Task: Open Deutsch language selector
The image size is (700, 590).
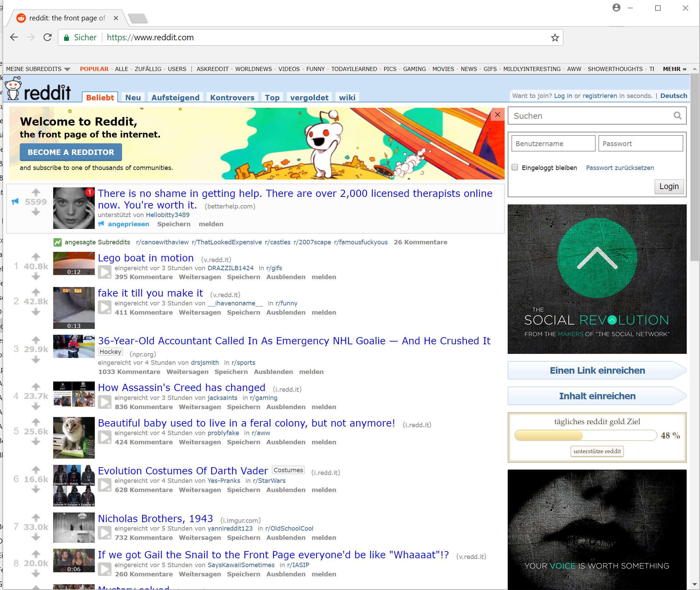Action: coord(674,96)
